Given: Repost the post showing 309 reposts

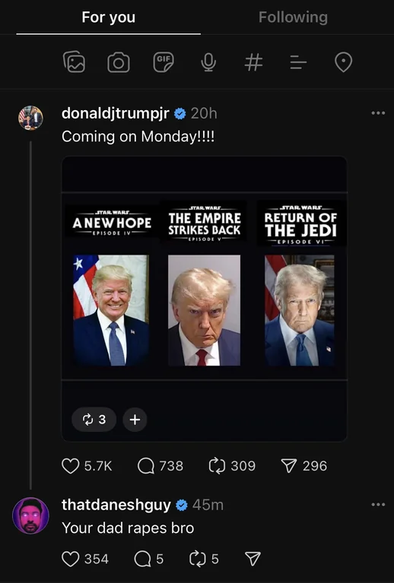Looking at the screenshot, I should click(x=217, y=466).
